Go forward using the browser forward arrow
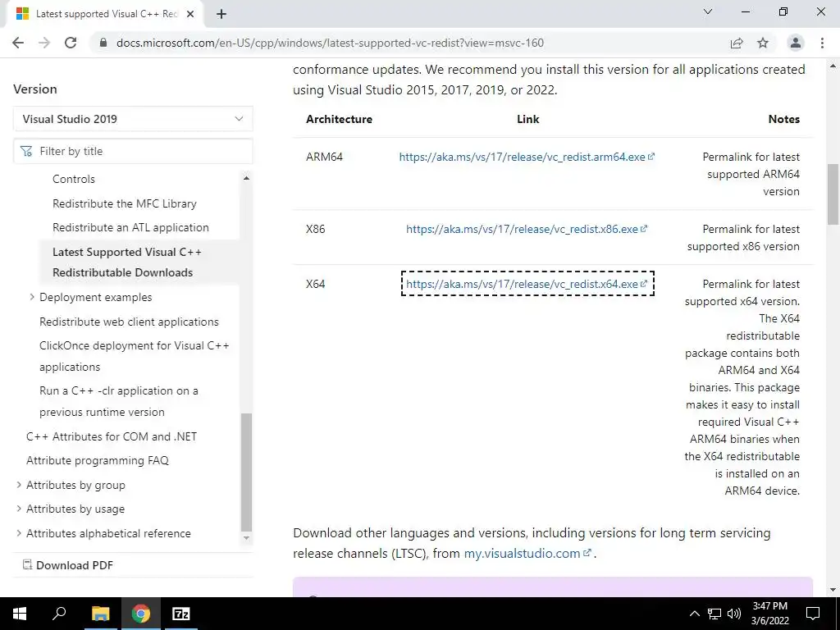This screenshot has width=840, height=630. tap(44, 43)
